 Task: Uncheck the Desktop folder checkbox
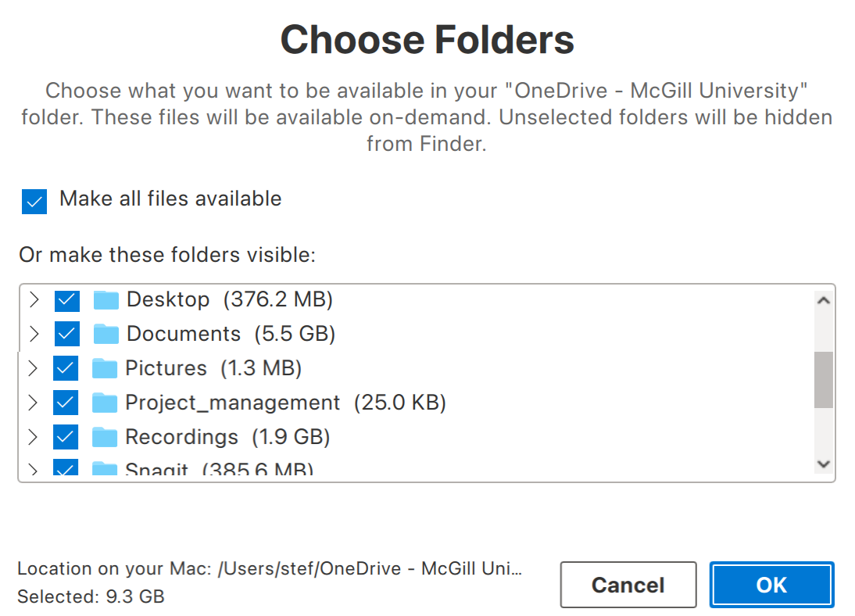[66, 299]
